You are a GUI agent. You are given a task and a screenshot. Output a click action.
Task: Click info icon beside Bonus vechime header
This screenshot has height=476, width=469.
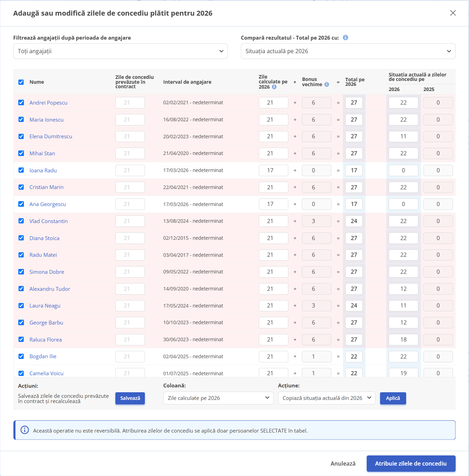[327, 84]
